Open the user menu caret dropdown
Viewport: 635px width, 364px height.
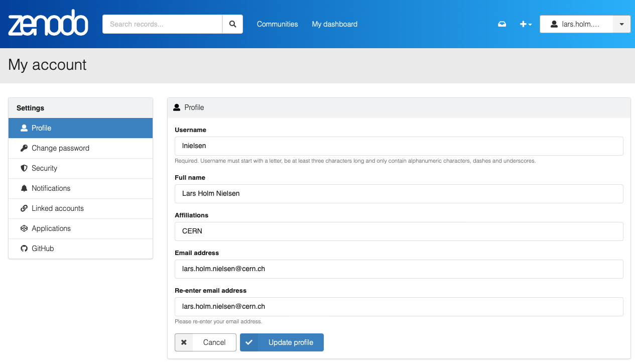(621, 24)
